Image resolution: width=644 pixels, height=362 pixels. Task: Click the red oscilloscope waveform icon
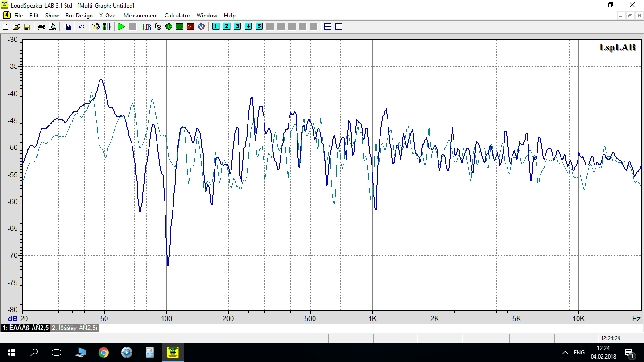[x=190, y=26]
